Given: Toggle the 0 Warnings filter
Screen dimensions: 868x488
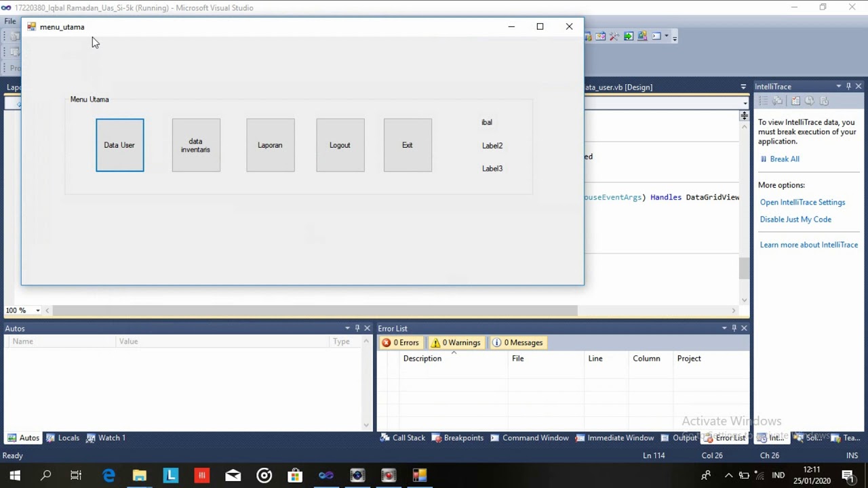Looking at the screenshot, I should [x=456, y=343].
